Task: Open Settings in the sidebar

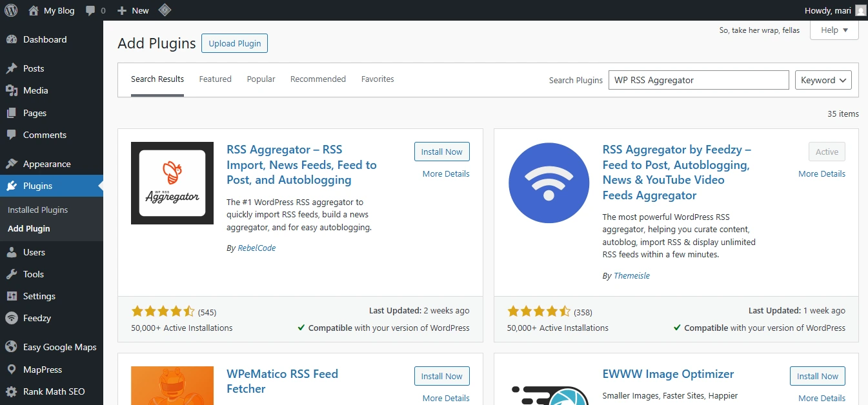Action: [52, 296]
